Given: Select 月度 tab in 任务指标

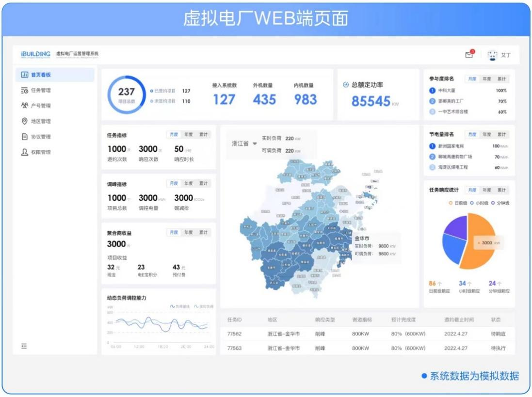Looking at the screenshot, I should (174, 135).
